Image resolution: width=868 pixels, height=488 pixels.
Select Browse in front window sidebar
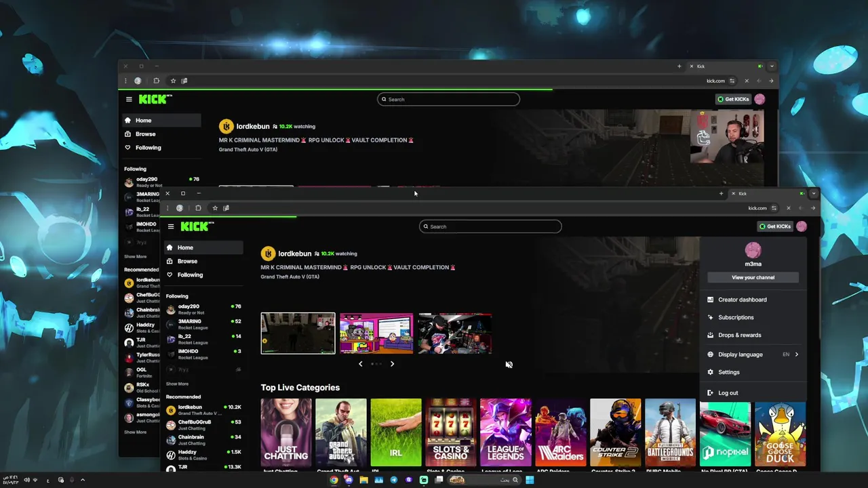point(203,261)
